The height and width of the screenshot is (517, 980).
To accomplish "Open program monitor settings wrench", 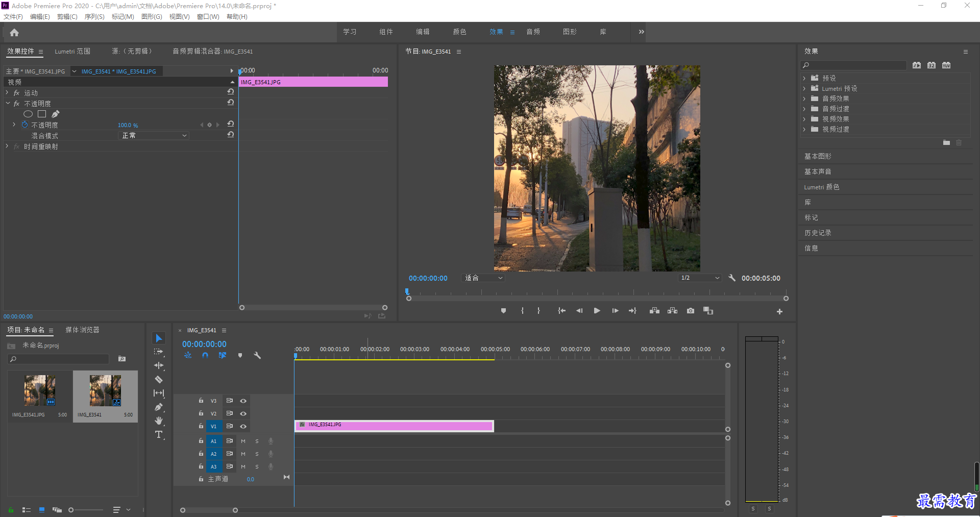I will pyautogui.click(x=732, y=278).
